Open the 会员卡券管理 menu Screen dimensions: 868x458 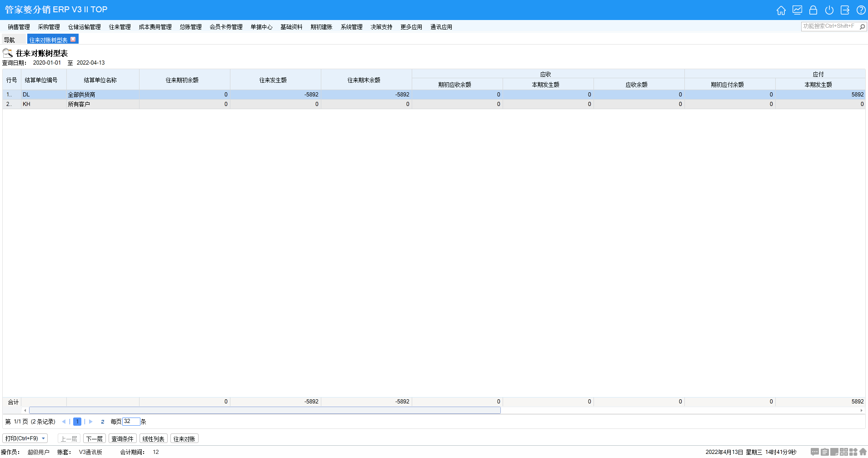coord(226,27)
